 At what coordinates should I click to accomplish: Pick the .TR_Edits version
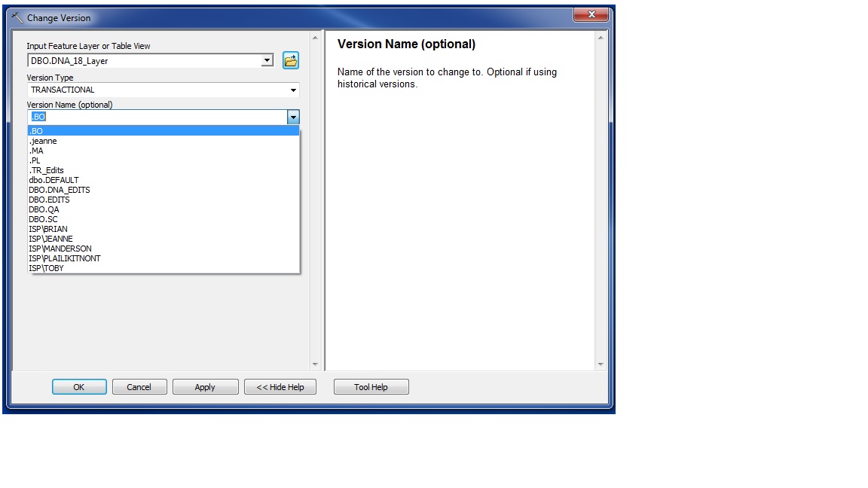164,170
